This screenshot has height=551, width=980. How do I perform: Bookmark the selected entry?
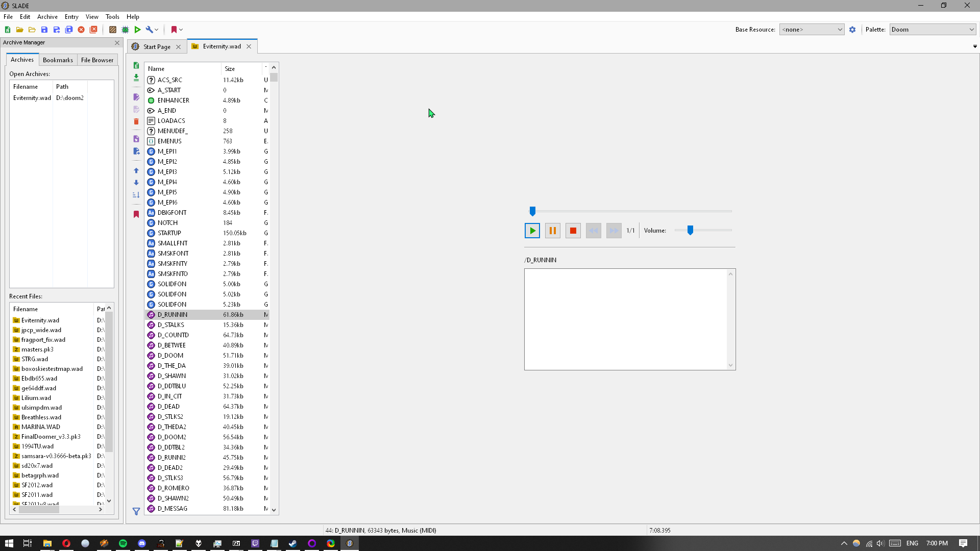tap(136, 214)
